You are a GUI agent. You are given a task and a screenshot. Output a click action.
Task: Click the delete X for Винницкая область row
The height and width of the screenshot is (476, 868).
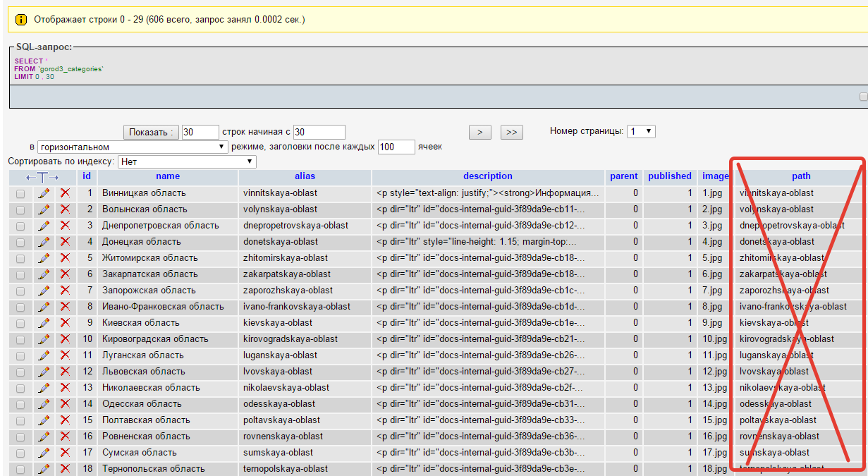click(66, 193)
